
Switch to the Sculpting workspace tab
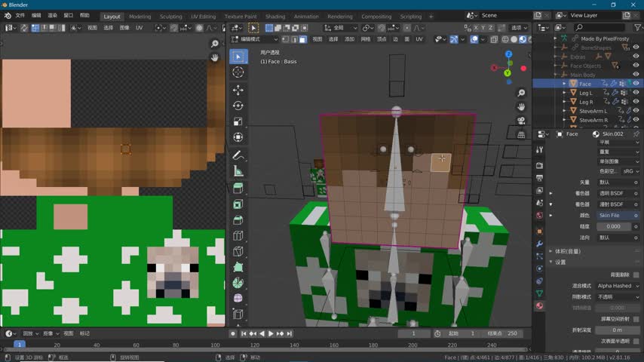pos(170,16)
